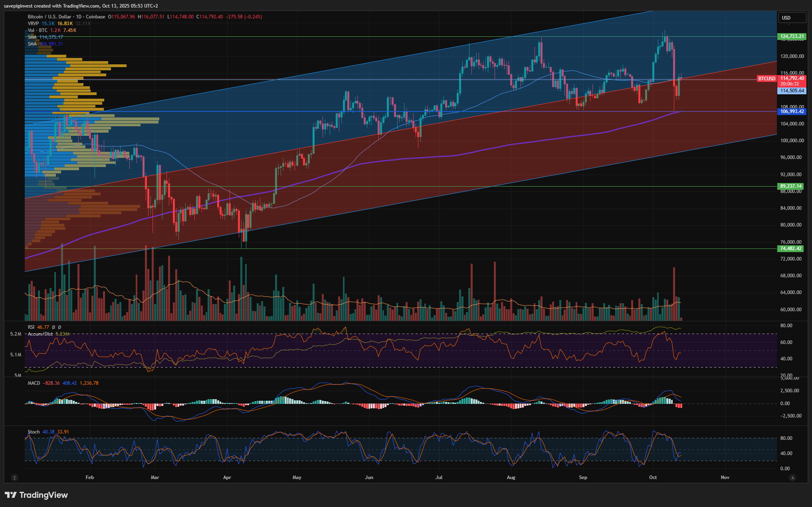
Task: Open the MACD indicator legend
Action: click(34, 383)
